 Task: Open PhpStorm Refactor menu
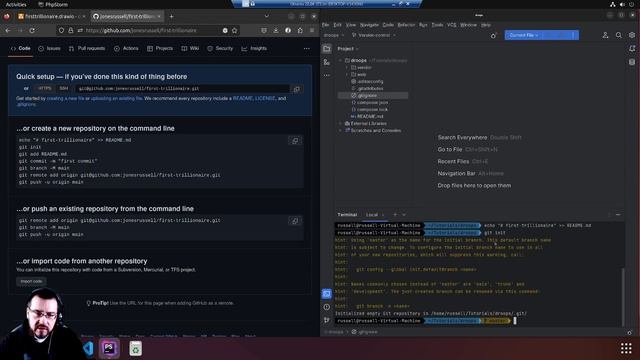tap(406, 25)
